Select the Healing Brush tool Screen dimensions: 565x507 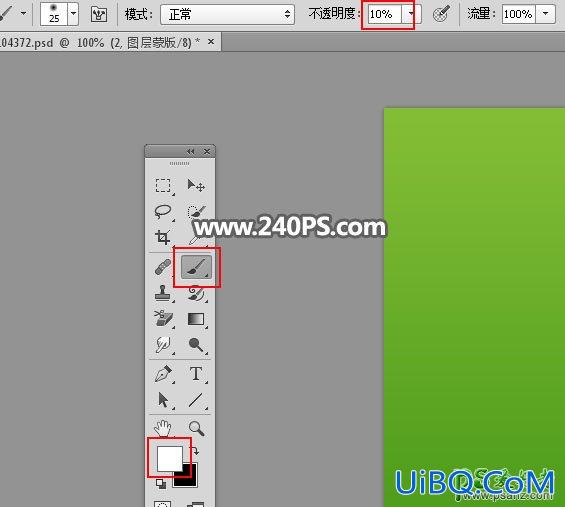click(163, 267)
